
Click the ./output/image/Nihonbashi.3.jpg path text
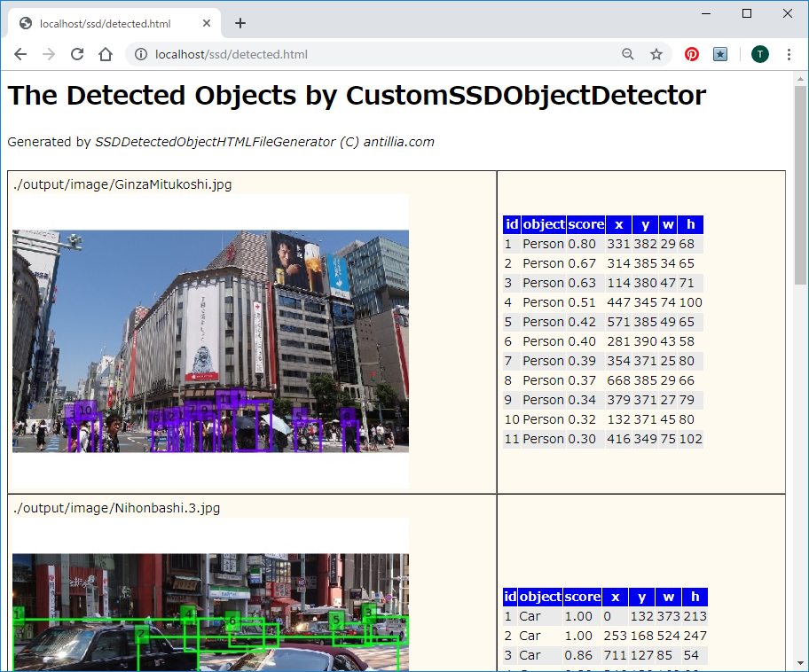click(x=117, y=508)
